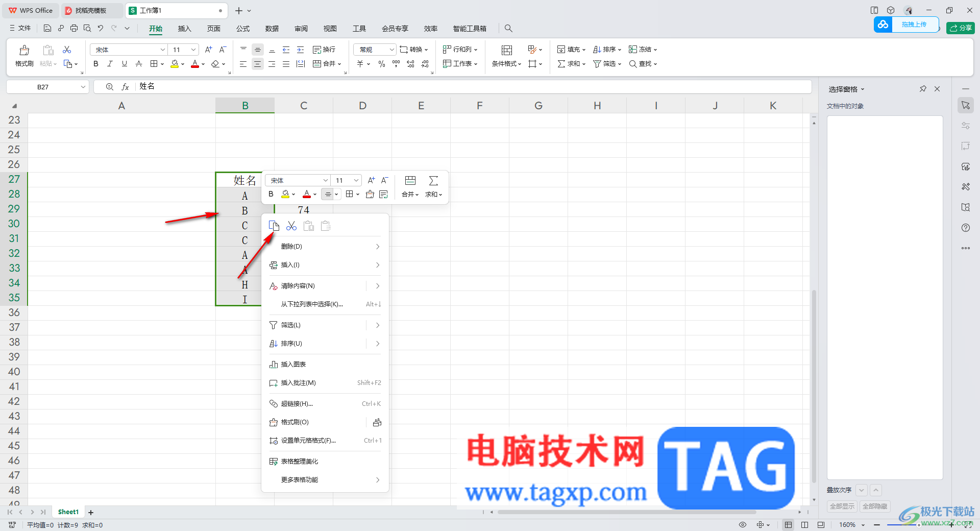Open the font name dropdown in ribbon
980x531 pixels.
pyautogui.click(x=163, y=50)
